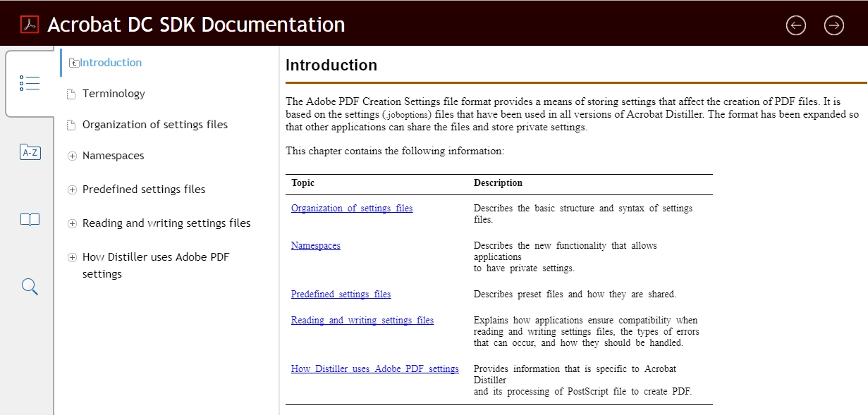Click 'This chapter contains the following information' text

point(395,151)
